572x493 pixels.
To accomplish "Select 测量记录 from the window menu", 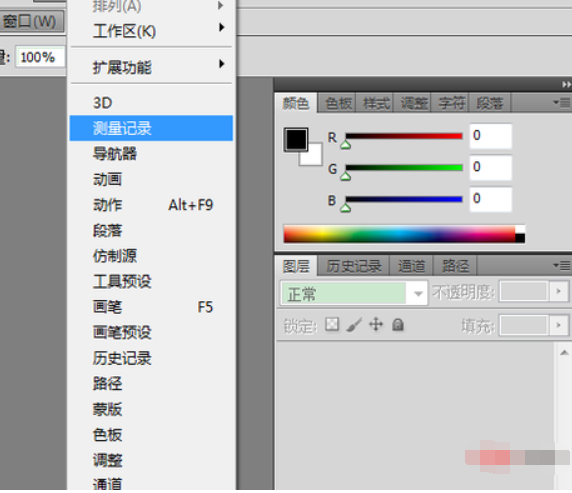I will point(151,128).
